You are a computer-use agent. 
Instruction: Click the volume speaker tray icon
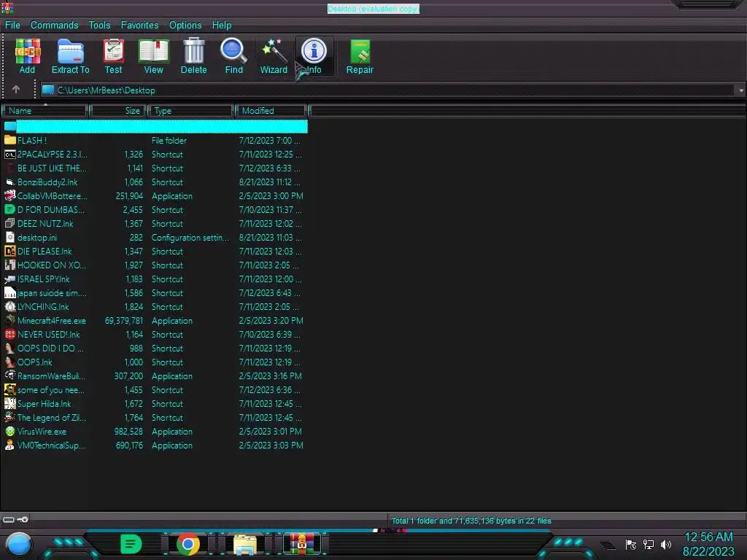click(666, 544)
